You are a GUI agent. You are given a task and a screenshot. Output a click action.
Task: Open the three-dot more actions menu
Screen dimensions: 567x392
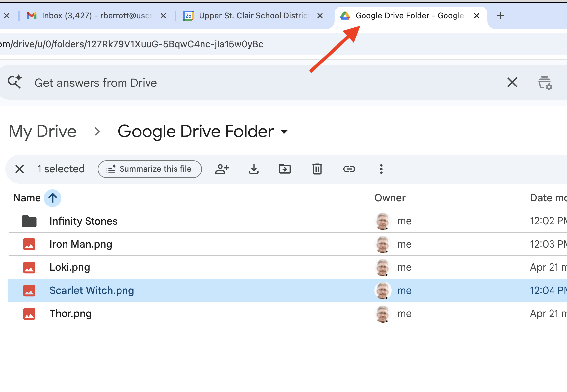(x=381, y=169)
